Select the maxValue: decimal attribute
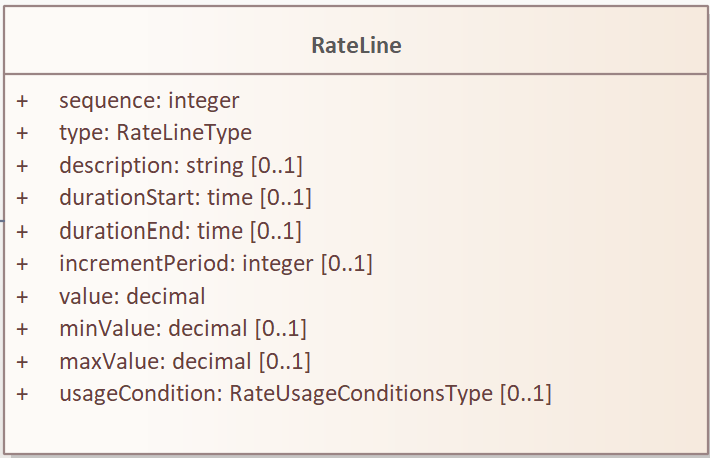The image size is (710, 458). [x=185, y=360]
